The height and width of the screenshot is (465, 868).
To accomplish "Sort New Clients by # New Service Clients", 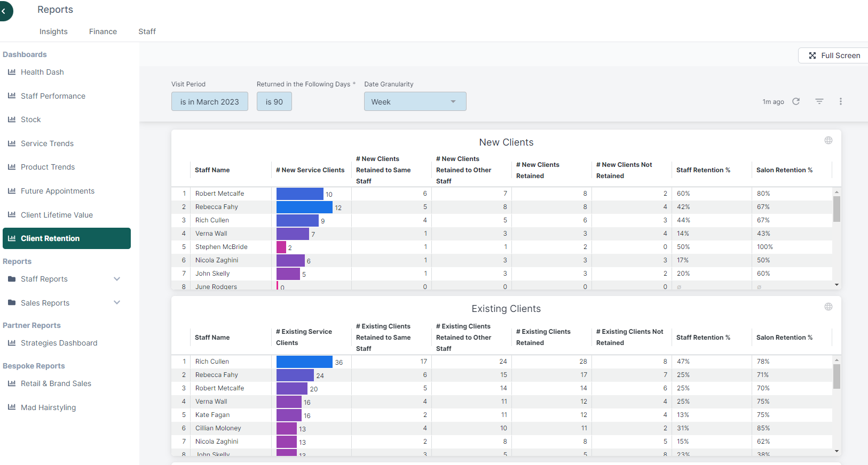I will point(310,170).
